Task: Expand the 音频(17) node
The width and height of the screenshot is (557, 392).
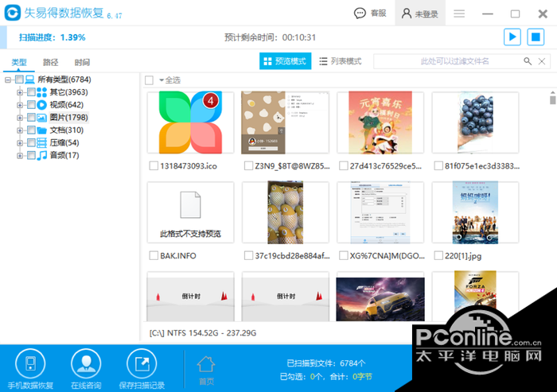Action: (x=20, y=156)
